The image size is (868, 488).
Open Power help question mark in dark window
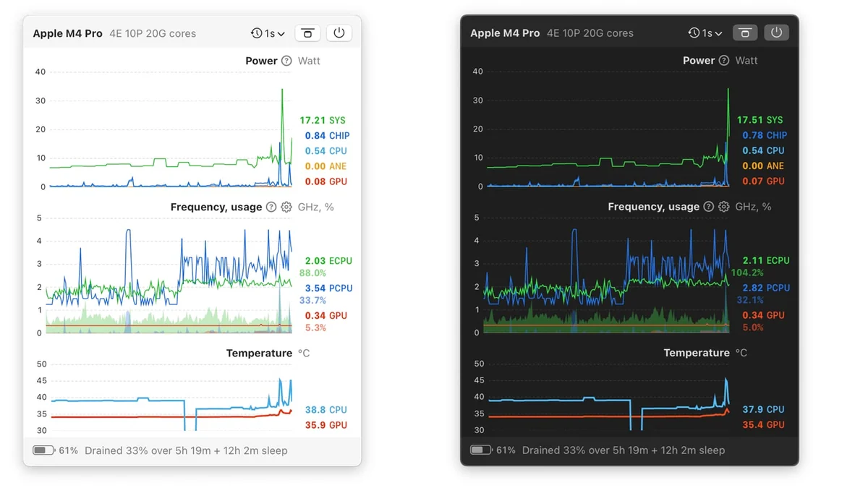(x=724, y=60)
